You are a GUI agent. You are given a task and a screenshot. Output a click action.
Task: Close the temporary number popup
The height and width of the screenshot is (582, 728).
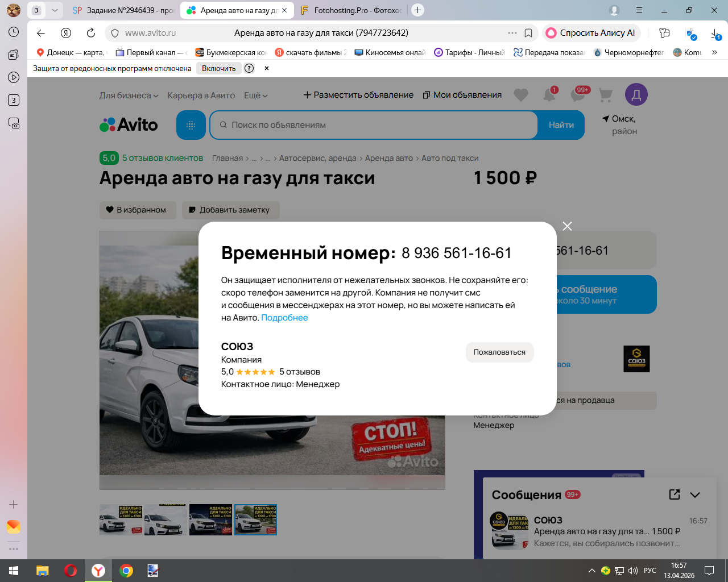tap(567, 226)
